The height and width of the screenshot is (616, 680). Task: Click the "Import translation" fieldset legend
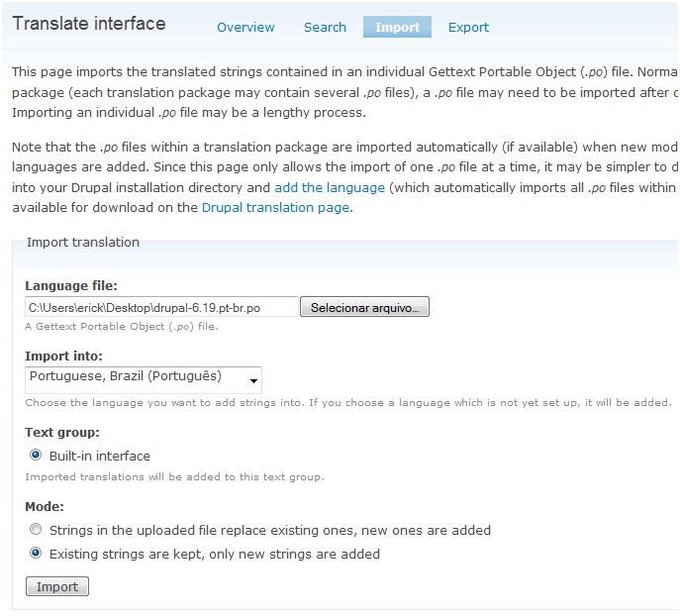pyautogui.click(x=83, y=242)
